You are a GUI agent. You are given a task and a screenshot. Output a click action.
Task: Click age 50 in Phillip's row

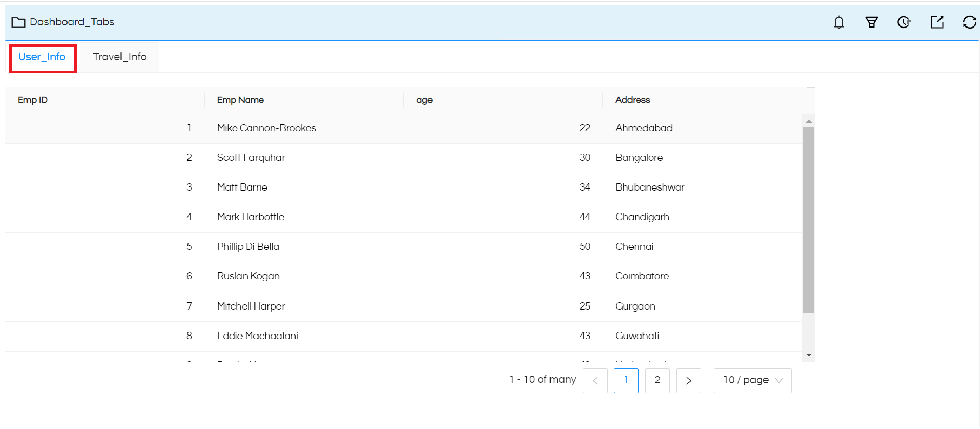click(503, 247)
